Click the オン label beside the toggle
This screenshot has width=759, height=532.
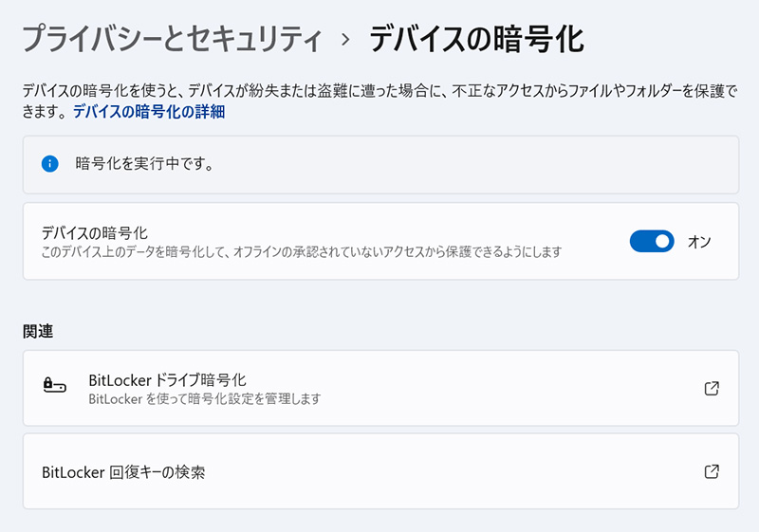[699, 242]
